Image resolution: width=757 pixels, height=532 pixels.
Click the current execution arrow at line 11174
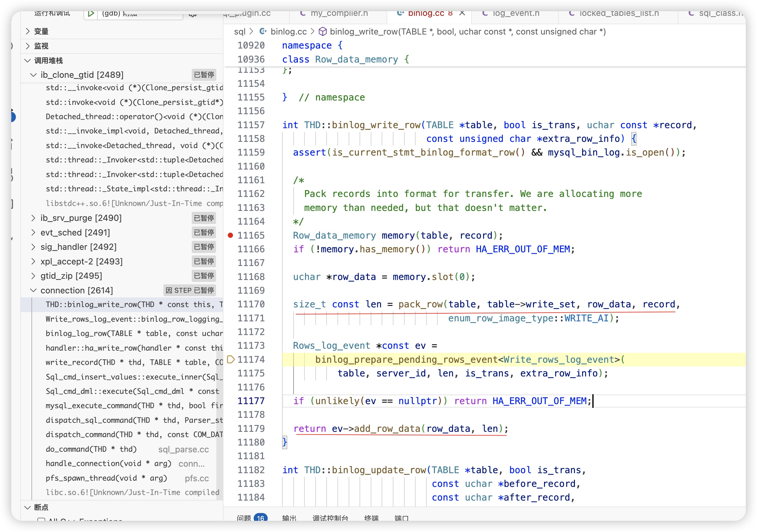[x=231, y=360]
